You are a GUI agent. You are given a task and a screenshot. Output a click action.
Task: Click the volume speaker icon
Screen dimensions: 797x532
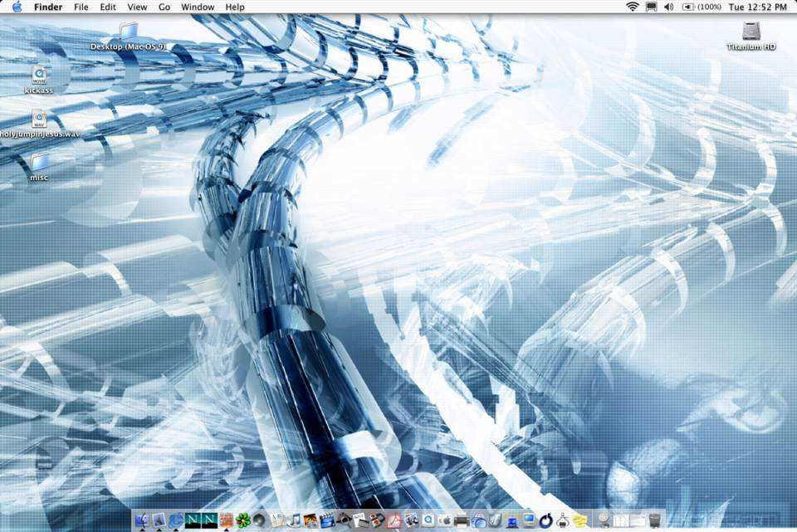pos(669,7)
